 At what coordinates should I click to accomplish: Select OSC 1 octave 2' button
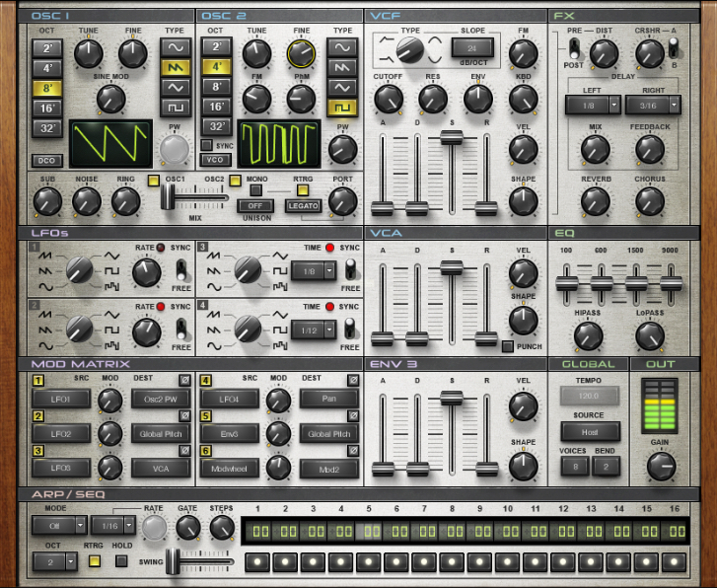click(47, 47)
